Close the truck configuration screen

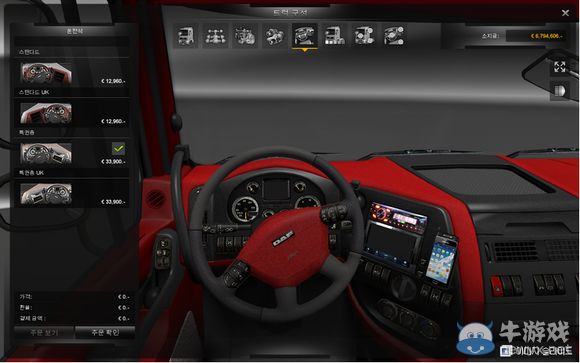tap(565, 13)
